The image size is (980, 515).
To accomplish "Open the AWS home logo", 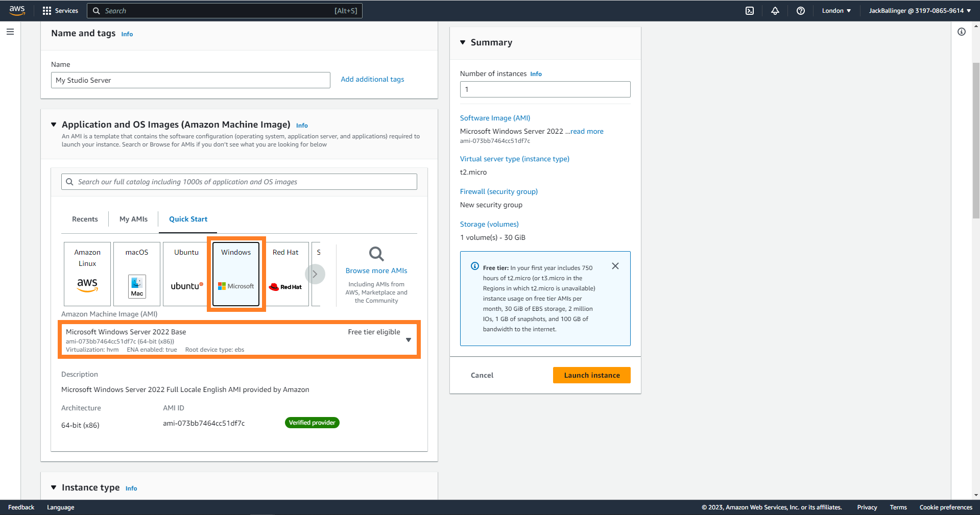I will [17, 10].
